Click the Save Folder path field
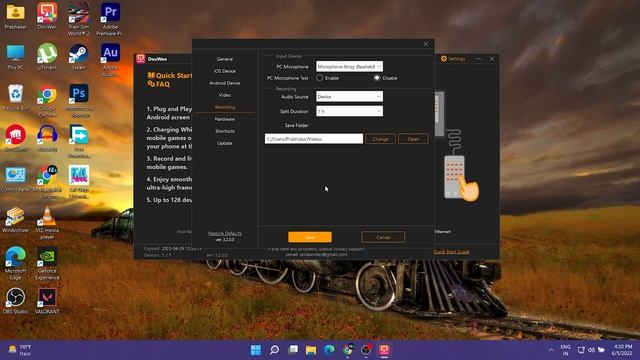This screenshot has width=640, height=360. tap(313, 139)
